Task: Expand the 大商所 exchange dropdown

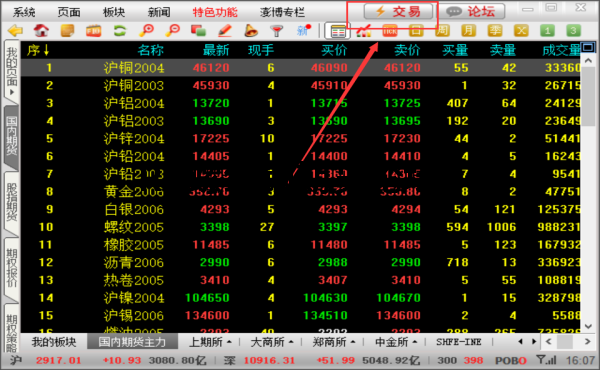Action: click(x=272, y=342)
